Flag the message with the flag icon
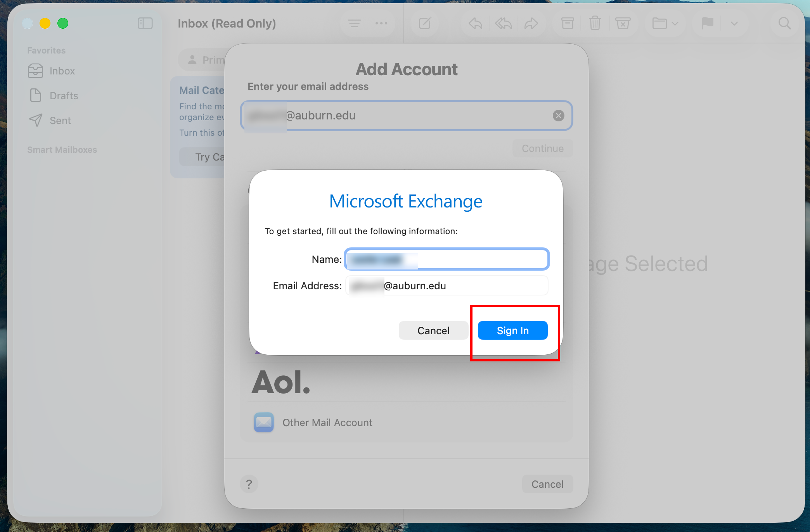Viewport: 810px width, 532px height. tap(708, 23)
